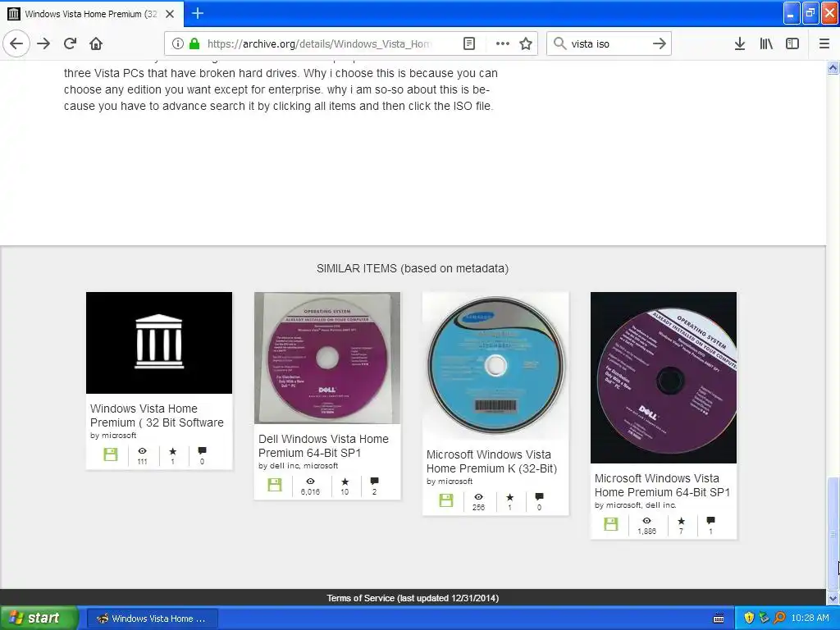Open Microsoft Windows Vista Home Premium K link
The height and width of the screenshot is (630, 840).
492,461
